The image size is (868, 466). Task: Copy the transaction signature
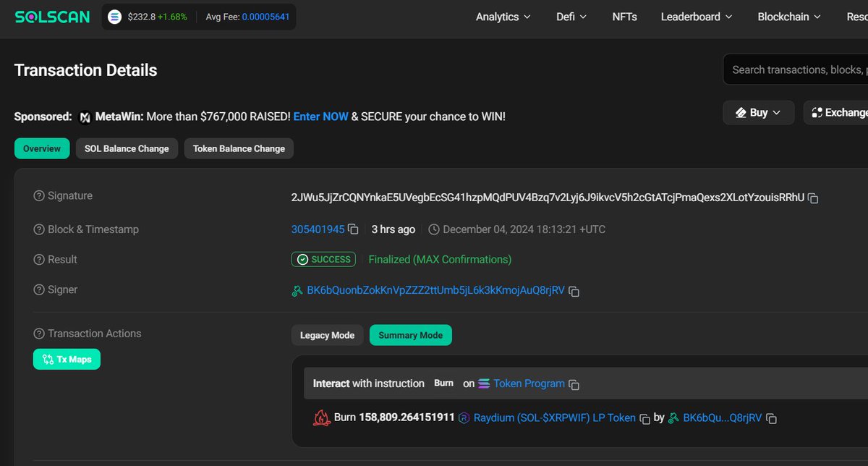pos(813,198)
